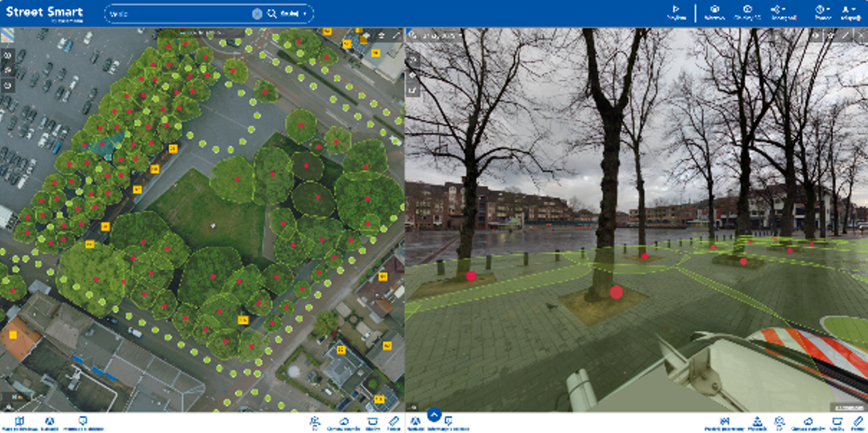This screenshot has width=868, height=433.
Task: Open the search type dropdown in search bar
Action: click(293, 14)
